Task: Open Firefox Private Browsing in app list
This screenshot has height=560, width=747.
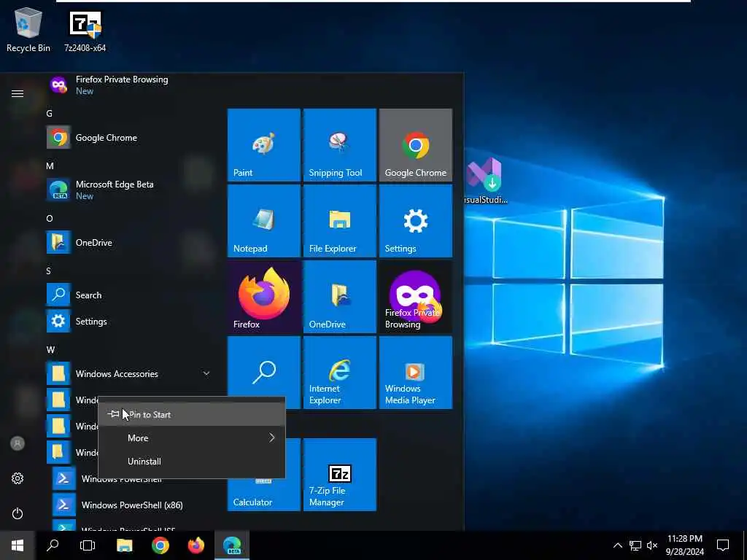Action: tap(128, 85)
